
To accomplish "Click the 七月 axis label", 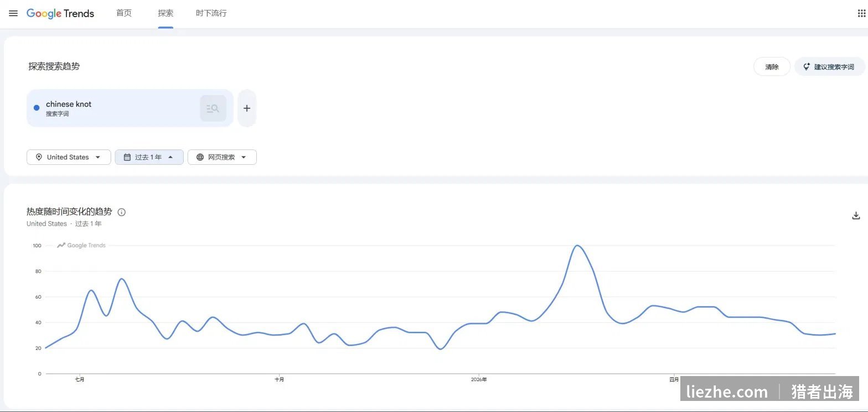I will click(80, 379).
